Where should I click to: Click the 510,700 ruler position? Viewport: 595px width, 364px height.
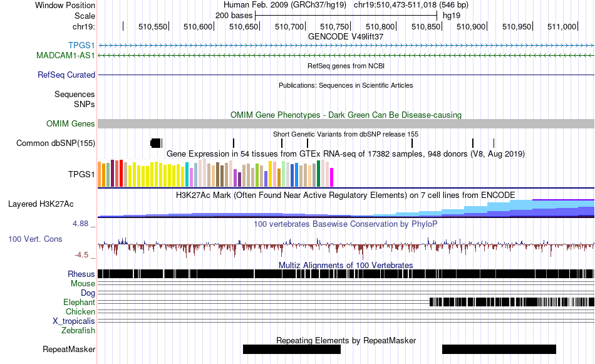(x=289, y=26)
